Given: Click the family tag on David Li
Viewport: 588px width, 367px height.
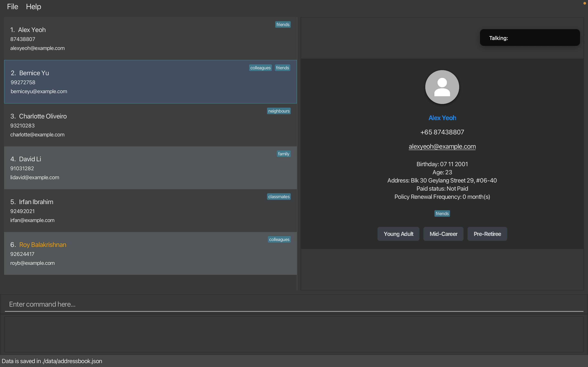Looking at the screenshot, I should coord(283,154).
